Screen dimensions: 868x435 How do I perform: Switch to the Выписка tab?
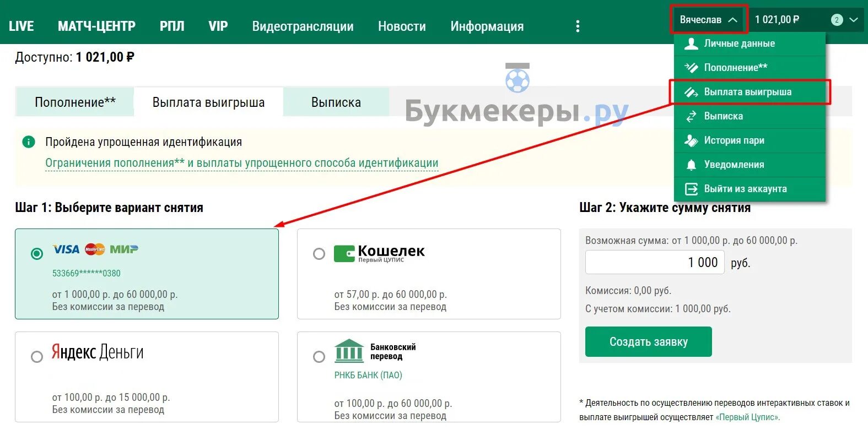(x=336, y=102)
